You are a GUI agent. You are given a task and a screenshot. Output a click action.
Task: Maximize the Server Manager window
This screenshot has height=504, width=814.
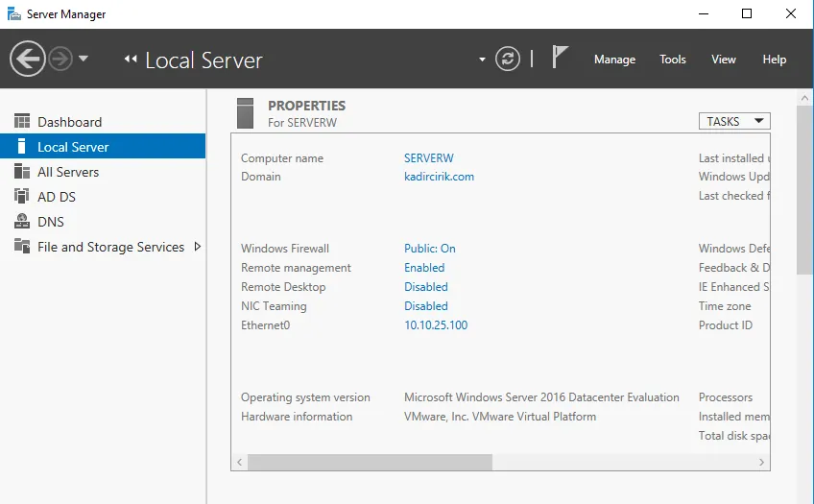[x=747, y=13]
